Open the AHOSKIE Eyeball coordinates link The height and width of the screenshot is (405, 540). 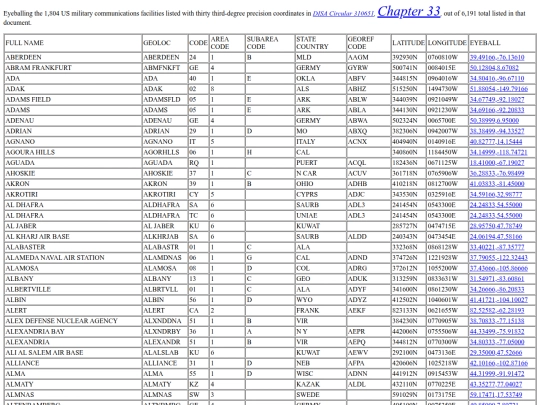pyautogui.click(x=497, y=173)
